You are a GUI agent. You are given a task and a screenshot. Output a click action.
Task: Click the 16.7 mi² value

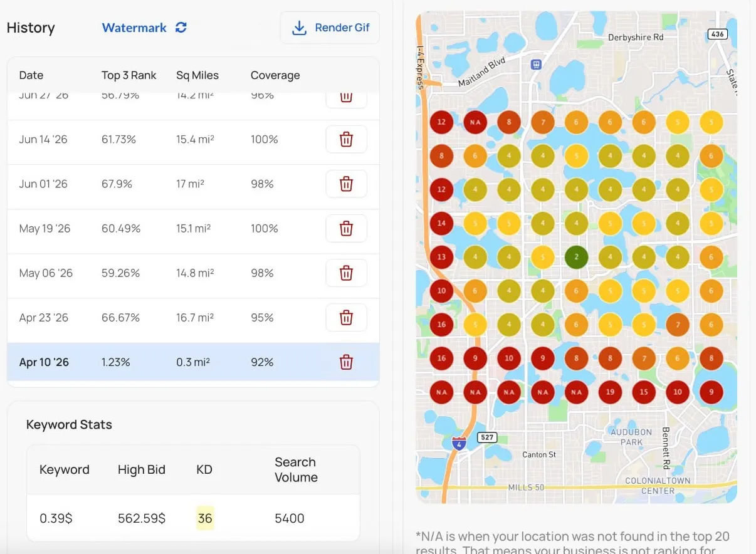coord(195,317)
